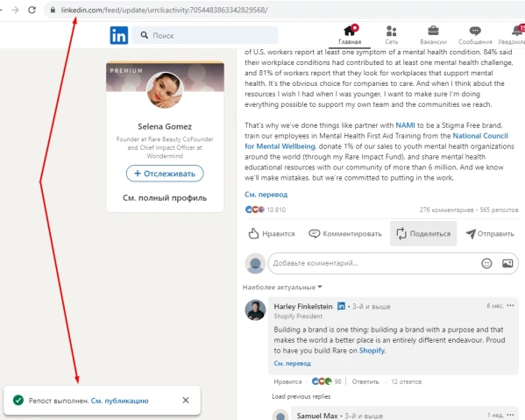525x420 pixels.
Task: Open Selena Gomez name link
Action: coord(165,126)
